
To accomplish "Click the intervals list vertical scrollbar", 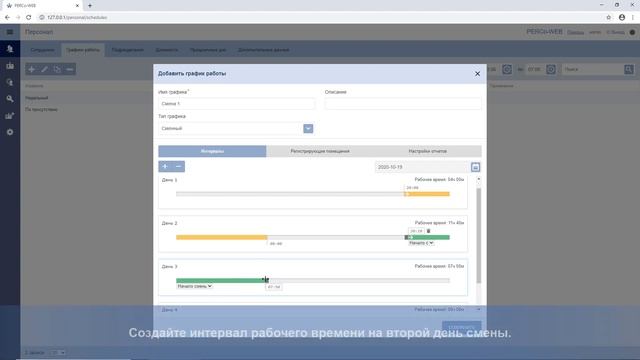I will 478,235.
